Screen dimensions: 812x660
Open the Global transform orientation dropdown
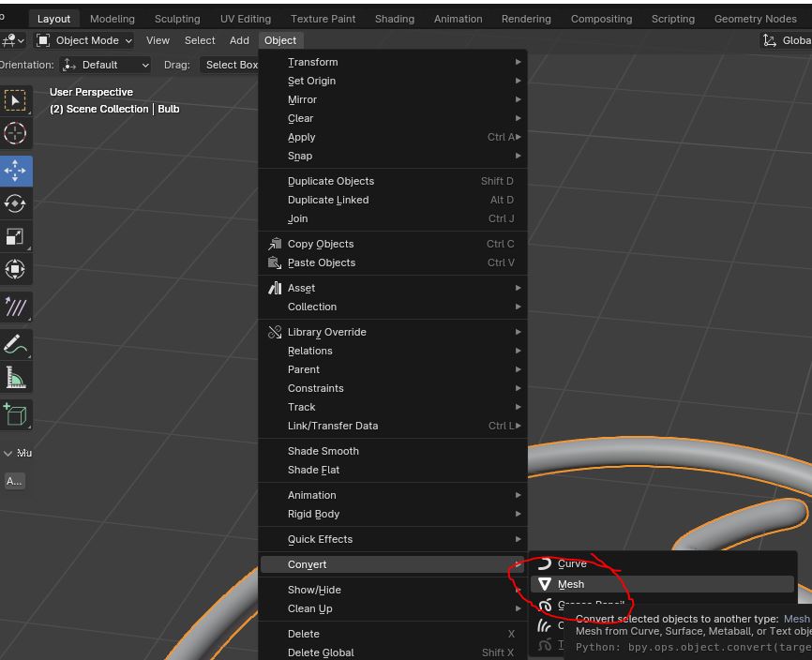pyautogui.click(x=786, y=40)
